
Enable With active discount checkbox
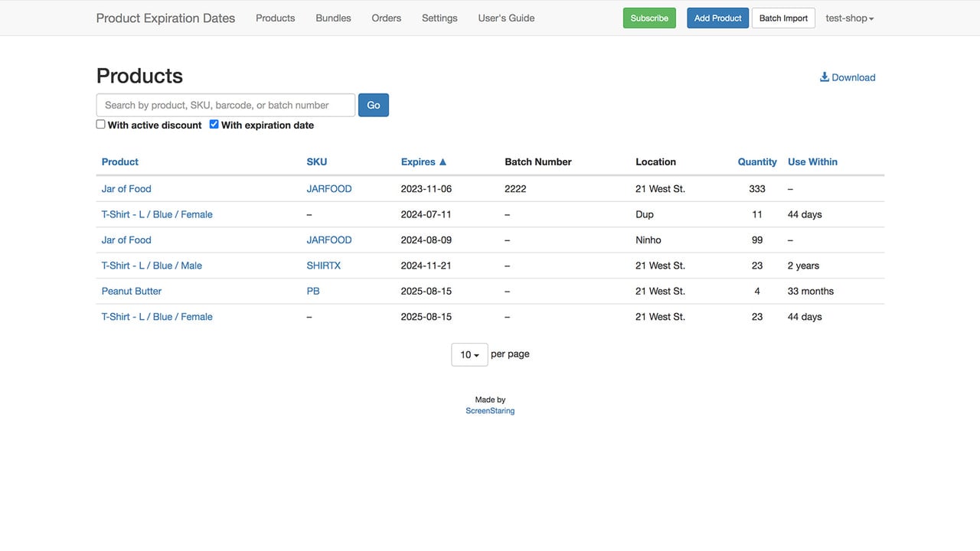coord(100,124)
